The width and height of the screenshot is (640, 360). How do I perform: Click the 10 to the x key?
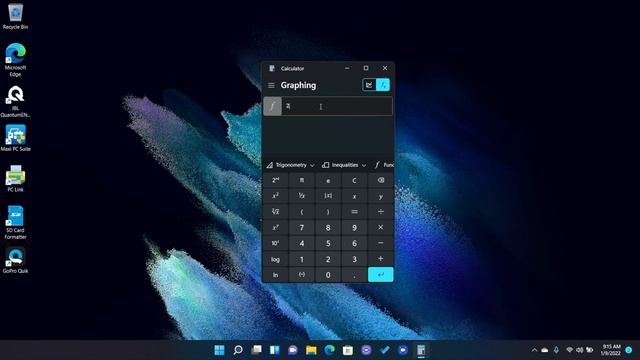point(276,243)
